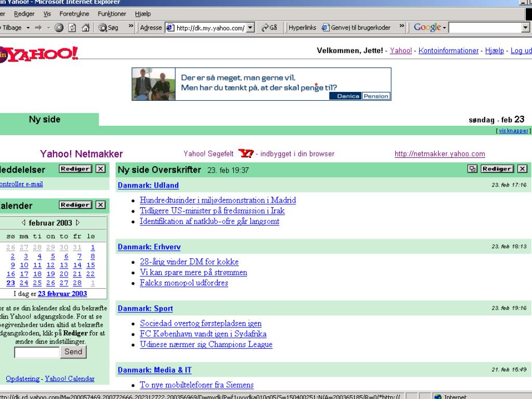Go to next month in calendar

78,222
